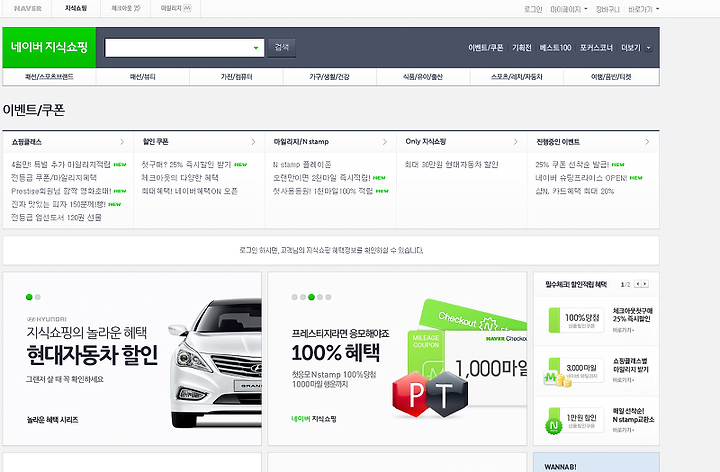Expand the Only 지식쇼핑 section chevron
This screenshot has height=472, width=720.
click(x=516, y=142)
